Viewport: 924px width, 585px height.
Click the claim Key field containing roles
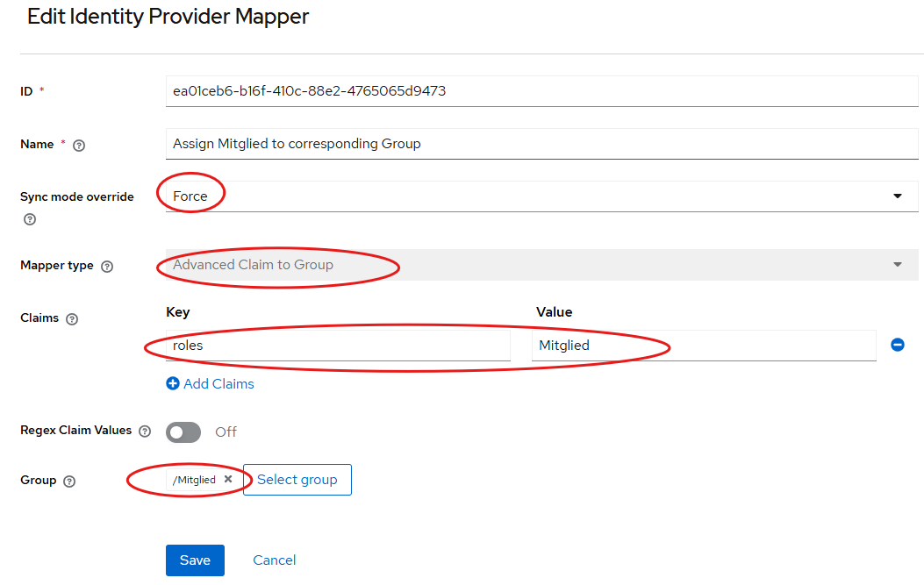338,346
